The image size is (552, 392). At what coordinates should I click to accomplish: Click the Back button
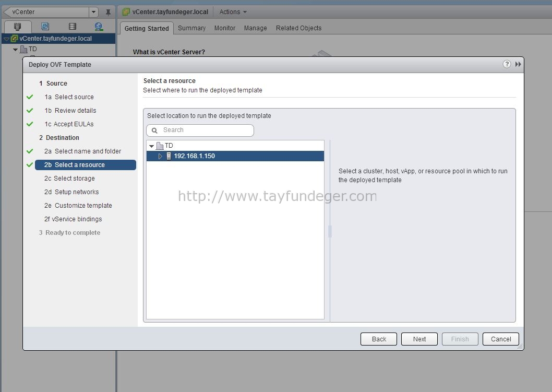[x=379, y=339]
